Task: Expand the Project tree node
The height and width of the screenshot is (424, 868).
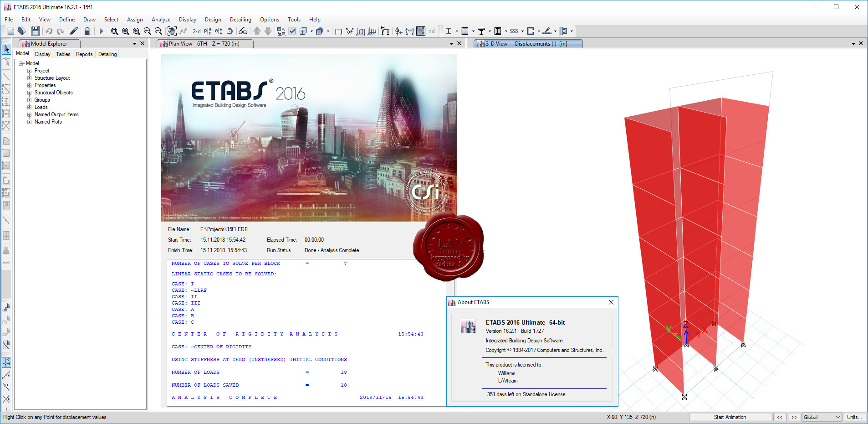Action: [x=30, y=71]
